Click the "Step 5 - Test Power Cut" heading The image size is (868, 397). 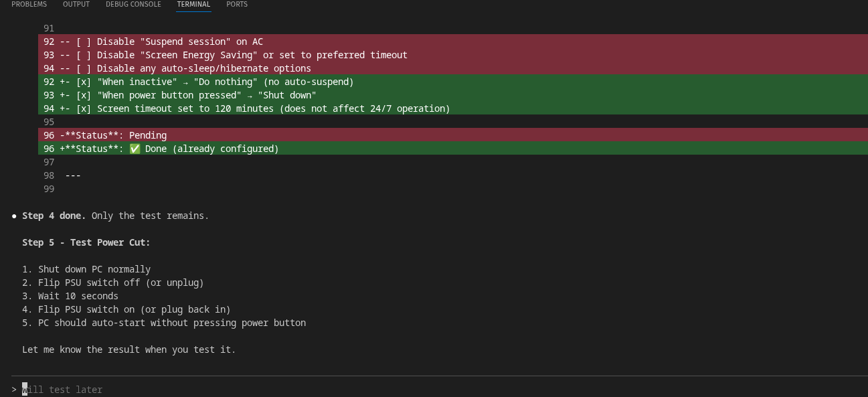pyautogui.click(x=86, y=242)
